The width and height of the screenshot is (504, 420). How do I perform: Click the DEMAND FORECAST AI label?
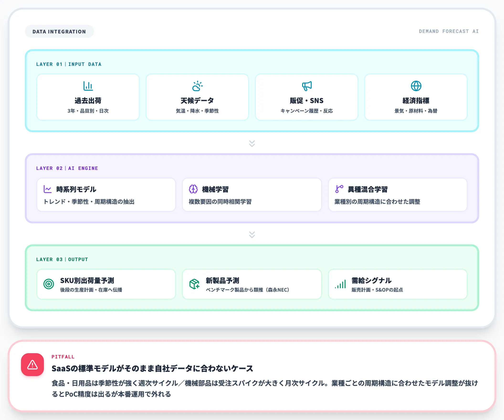(449, 31)
